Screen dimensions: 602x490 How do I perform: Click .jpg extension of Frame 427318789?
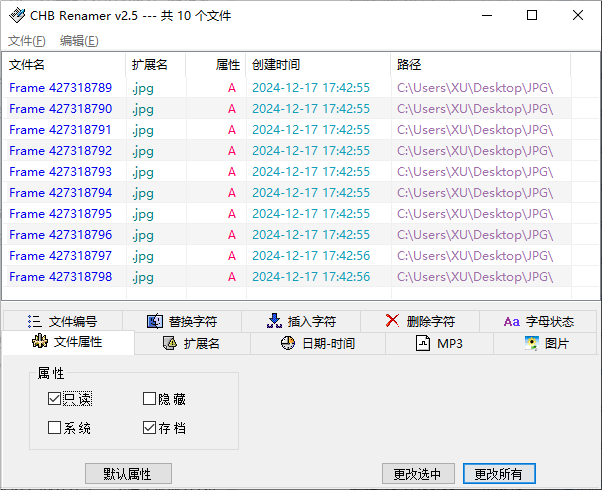click(x=143, y=89)
